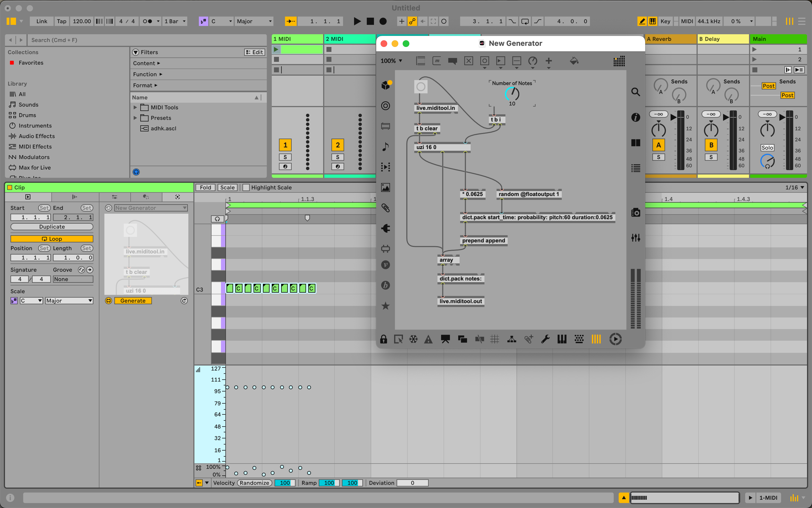Open the Max wrench debug icon

point(545,339)
